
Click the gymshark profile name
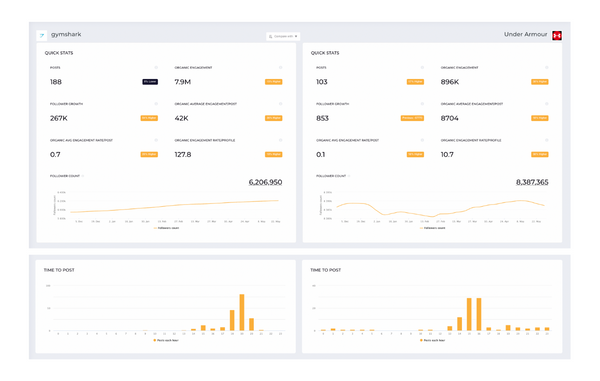click(66, 34)
